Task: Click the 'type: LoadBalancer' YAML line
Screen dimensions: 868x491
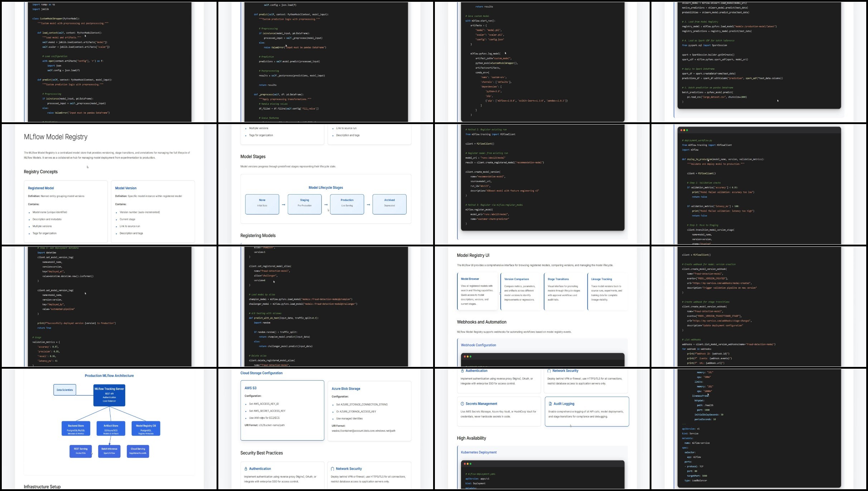Action: point(695,481)
